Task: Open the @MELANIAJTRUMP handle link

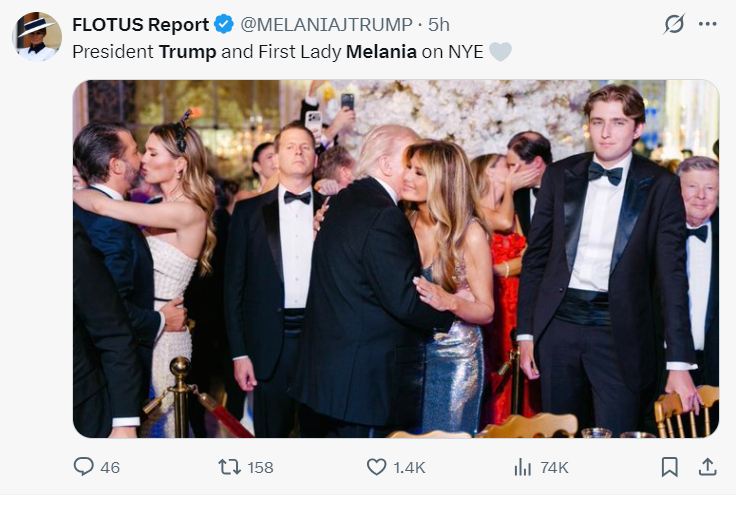Action: tap(326, 24)
